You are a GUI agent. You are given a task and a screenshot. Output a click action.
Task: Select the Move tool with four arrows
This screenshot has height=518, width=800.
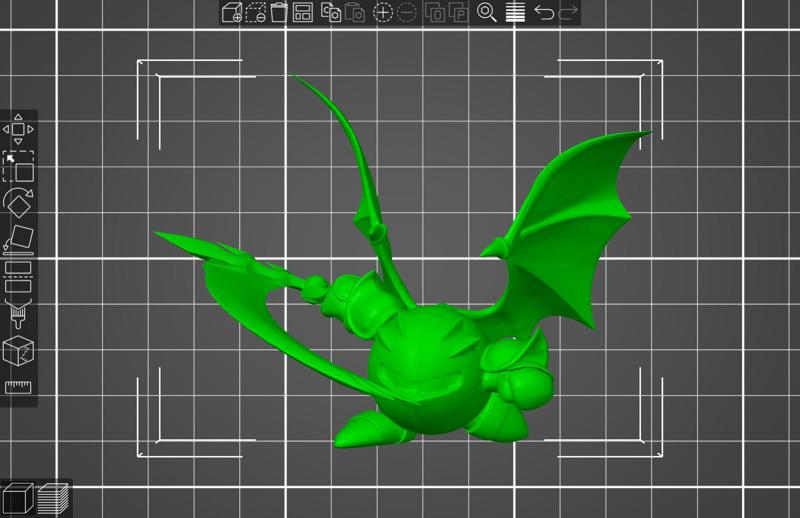tap(18, 129)
